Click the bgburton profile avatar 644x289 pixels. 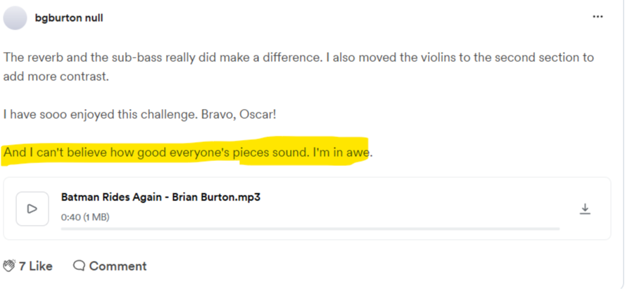click(15, 18)
